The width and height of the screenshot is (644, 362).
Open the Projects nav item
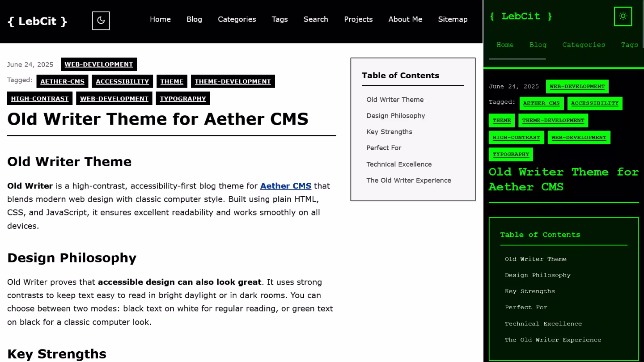(358, 19)
